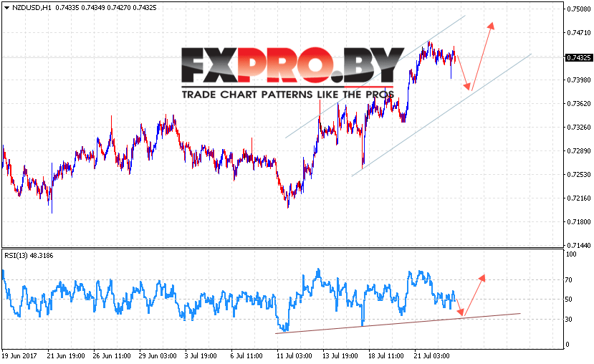The height and width of the screenshot is (364, 594).
Task: Select the RSI 0 level label
Action: point(567,345)
